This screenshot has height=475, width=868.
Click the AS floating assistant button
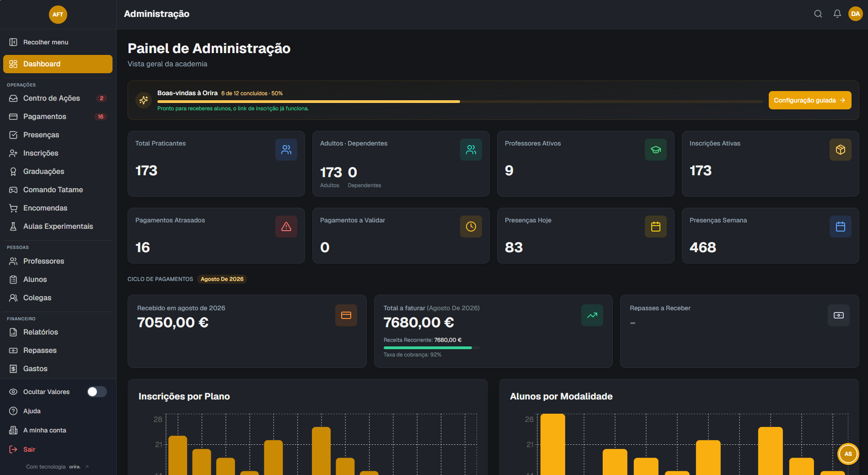click(848, 454)
